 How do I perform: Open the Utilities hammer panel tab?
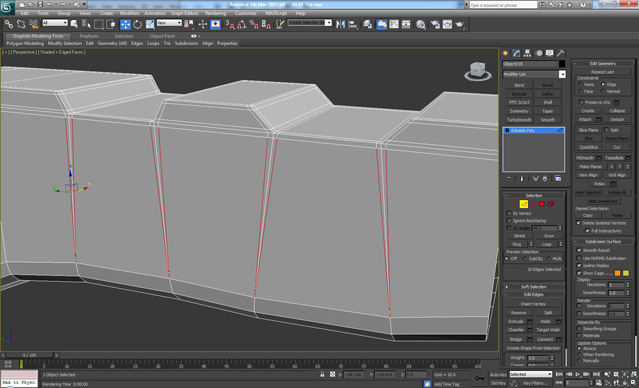(560, 53)
